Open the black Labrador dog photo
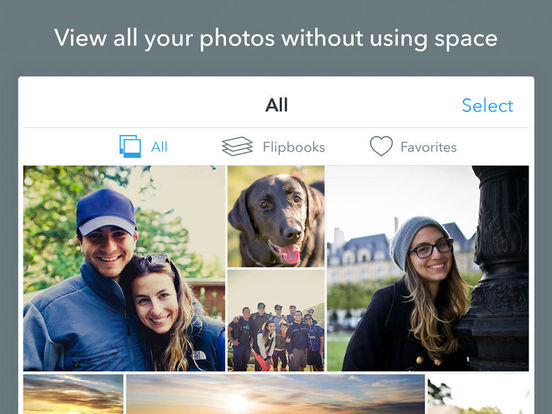 (x=276, y=216)
